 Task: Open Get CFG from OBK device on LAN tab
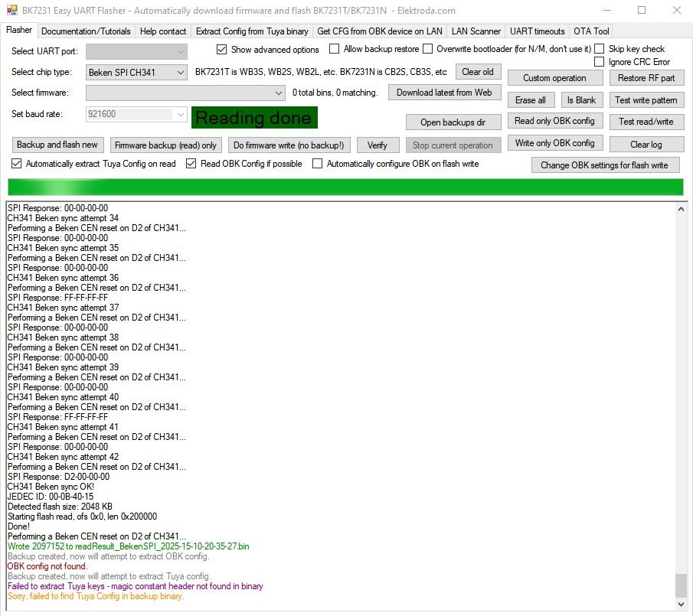coord(380,31)
